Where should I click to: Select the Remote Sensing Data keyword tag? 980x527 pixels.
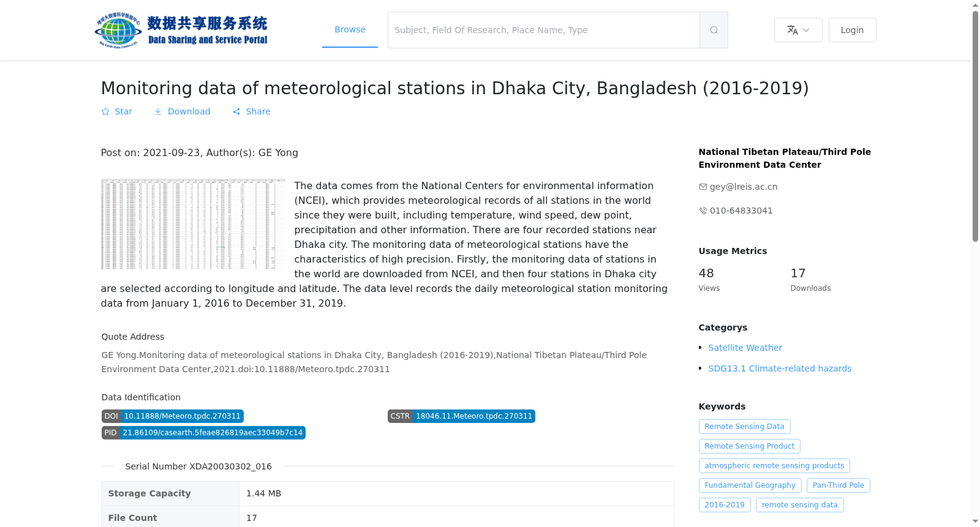coord(744,427)
